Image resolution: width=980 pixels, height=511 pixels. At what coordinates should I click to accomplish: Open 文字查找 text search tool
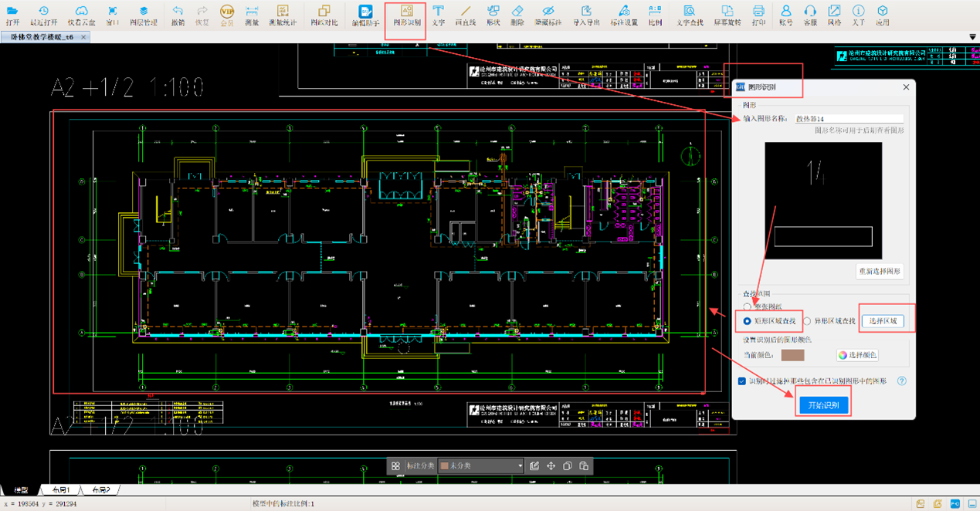[689, 14]
